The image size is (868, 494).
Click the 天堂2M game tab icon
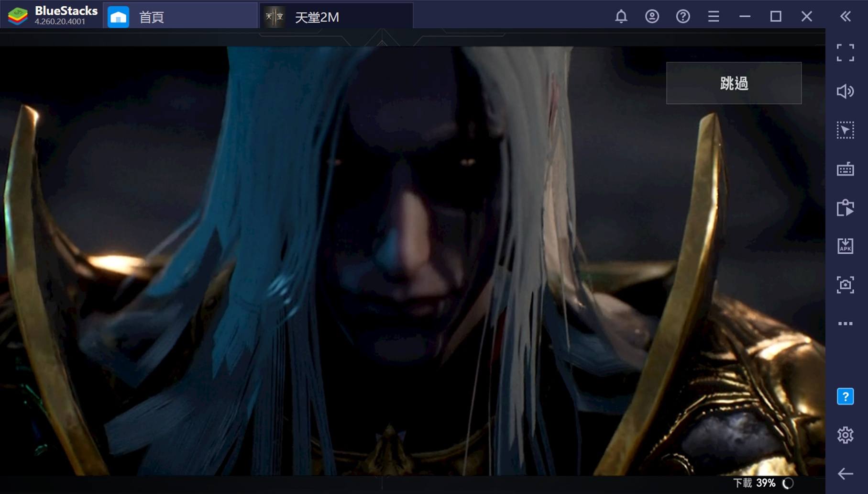click(x=275, y=17)
